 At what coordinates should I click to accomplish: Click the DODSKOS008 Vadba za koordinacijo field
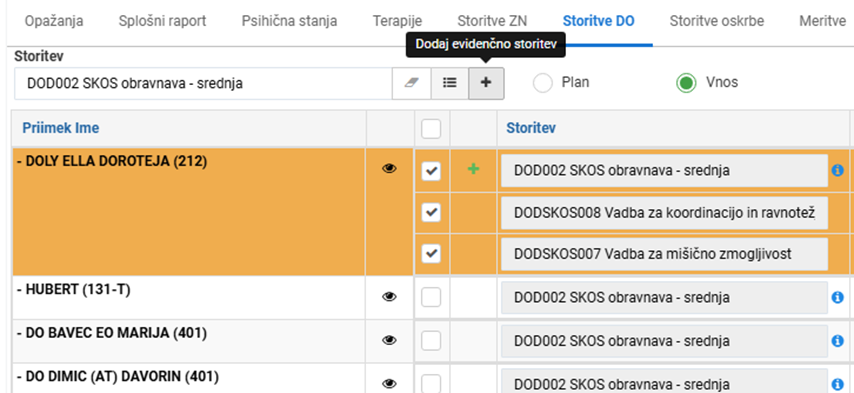(x=664, y=213)
